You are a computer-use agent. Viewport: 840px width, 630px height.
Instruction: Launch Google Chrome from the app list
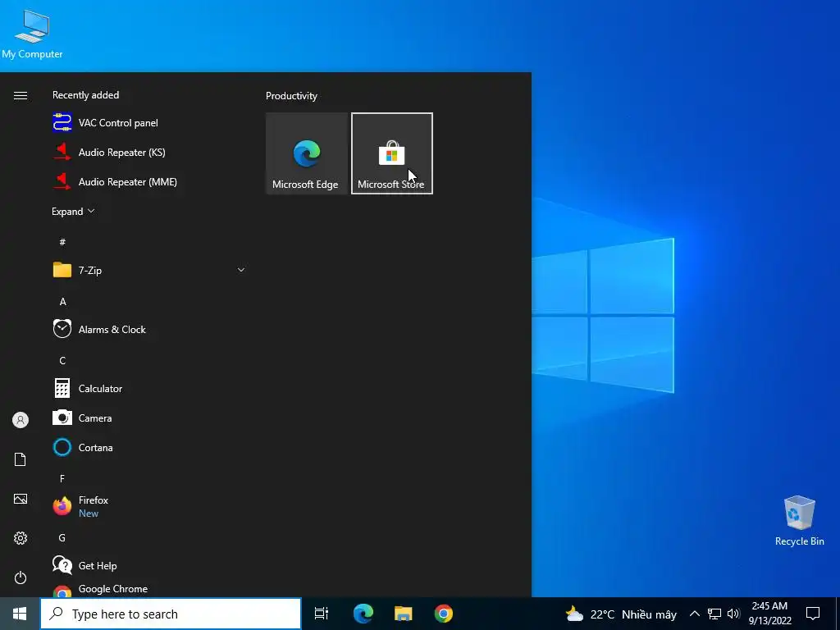click(x=148, y=589)
